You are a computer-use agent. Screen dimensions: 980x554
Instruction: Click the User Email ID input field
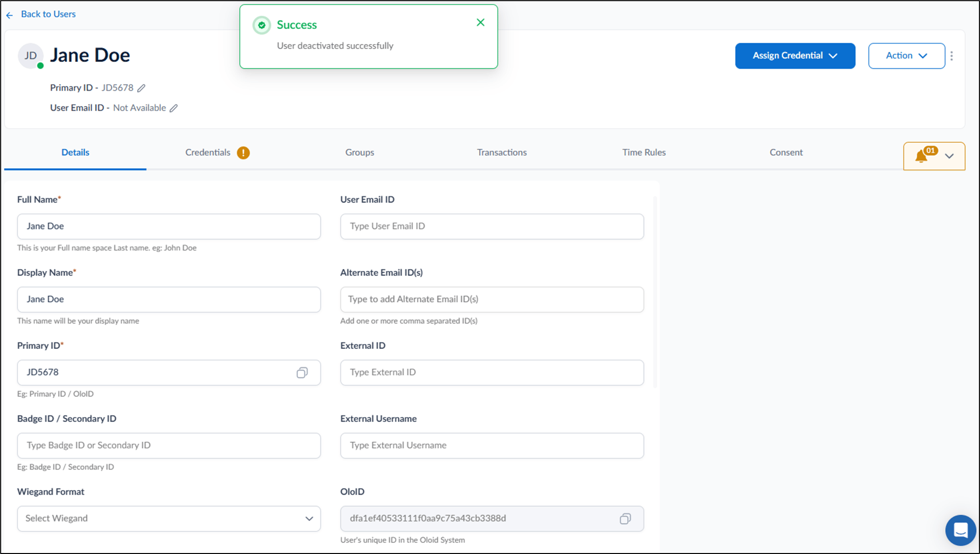pyautogui.click(x=492, y=227)
